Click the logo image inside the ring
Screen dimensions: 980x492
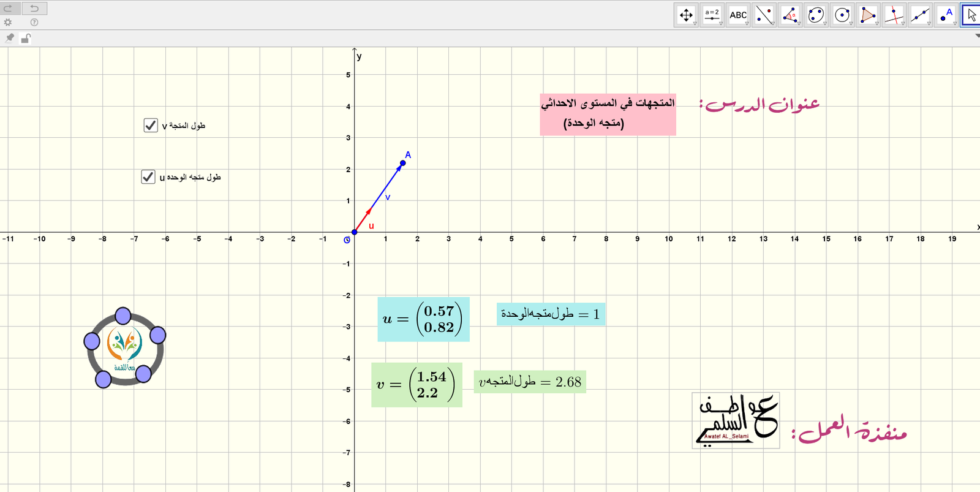(x=124, y=349)
